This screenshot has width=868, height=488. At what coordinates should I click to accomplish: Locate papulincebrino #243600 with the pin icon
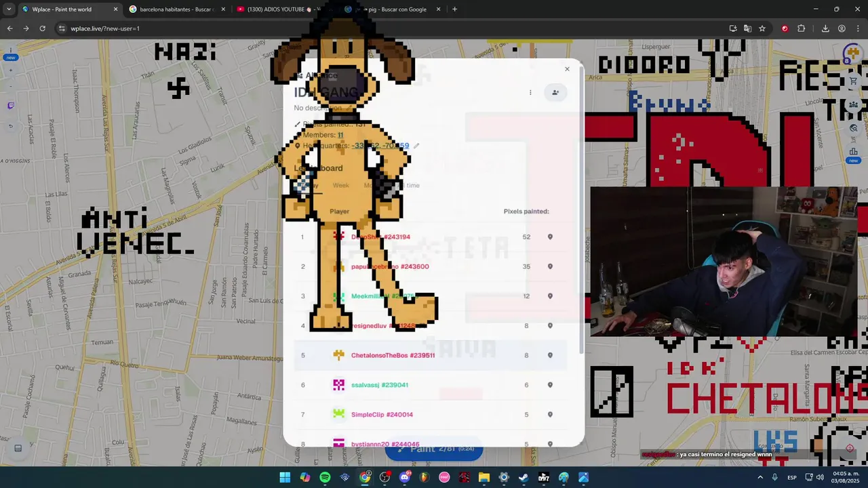[x=550, y=266]
